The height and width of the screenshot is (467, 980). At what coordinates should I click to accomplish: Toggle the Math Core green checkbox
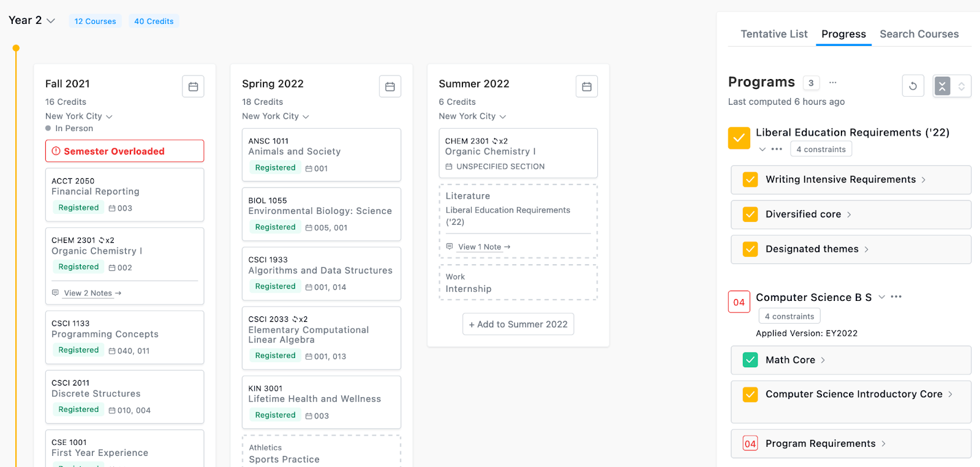(750, 360)
